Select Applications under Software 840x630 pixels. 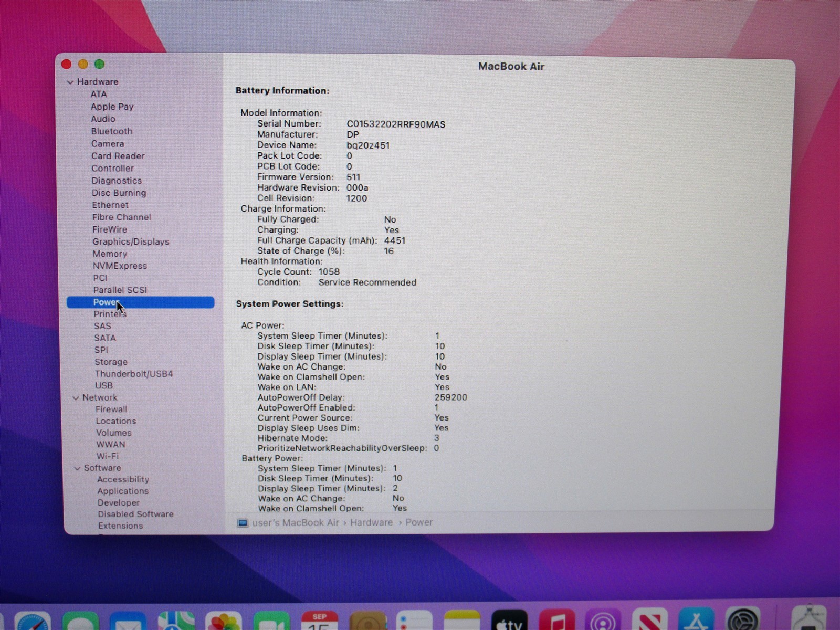click(x=123, y=491)
